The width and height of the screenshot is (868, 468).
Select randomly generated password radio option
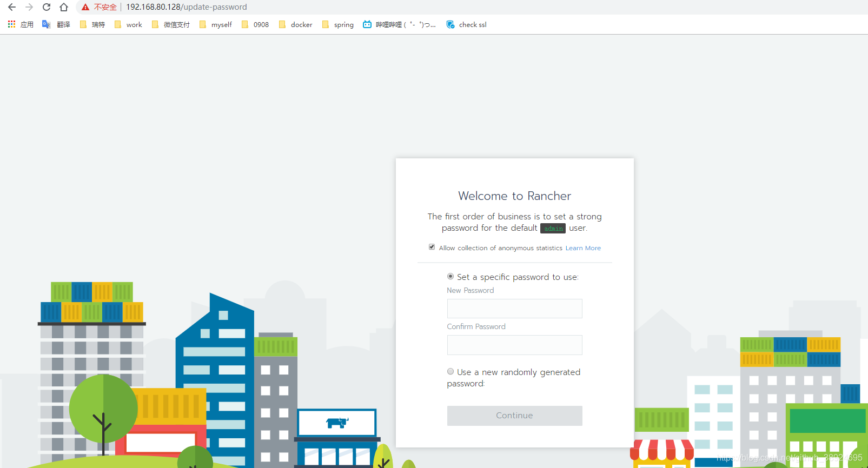(450, 371)
